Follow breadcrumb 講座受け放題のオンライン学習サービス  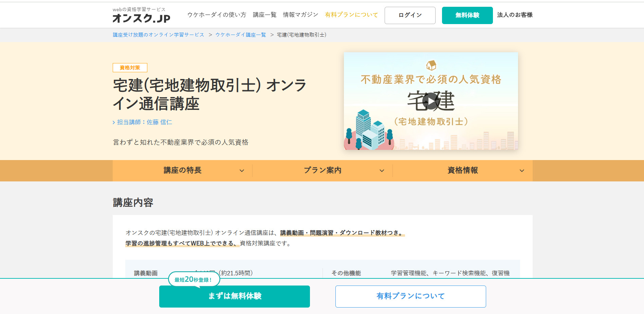click(159, 35)
